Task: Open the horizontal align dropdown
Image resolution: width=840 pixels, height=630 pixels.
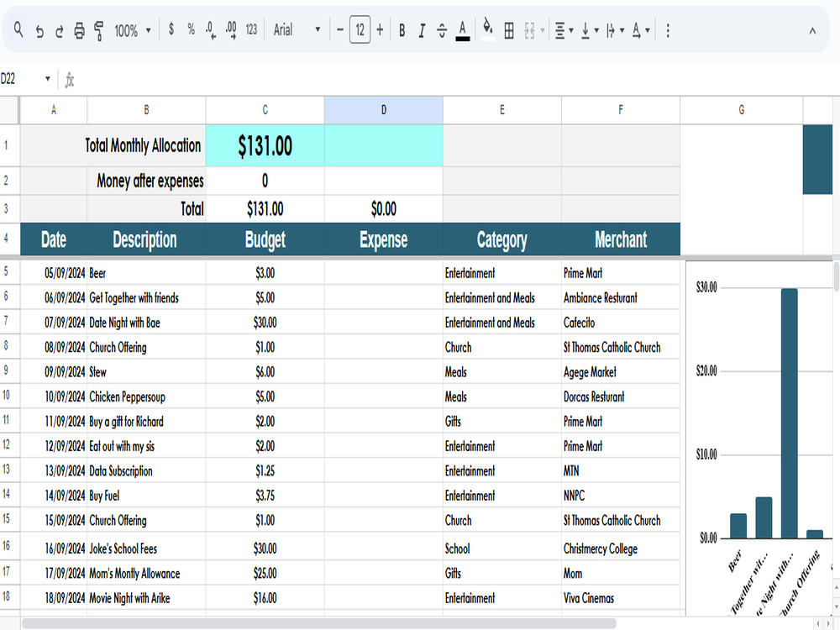Action: tap(564, 30)
